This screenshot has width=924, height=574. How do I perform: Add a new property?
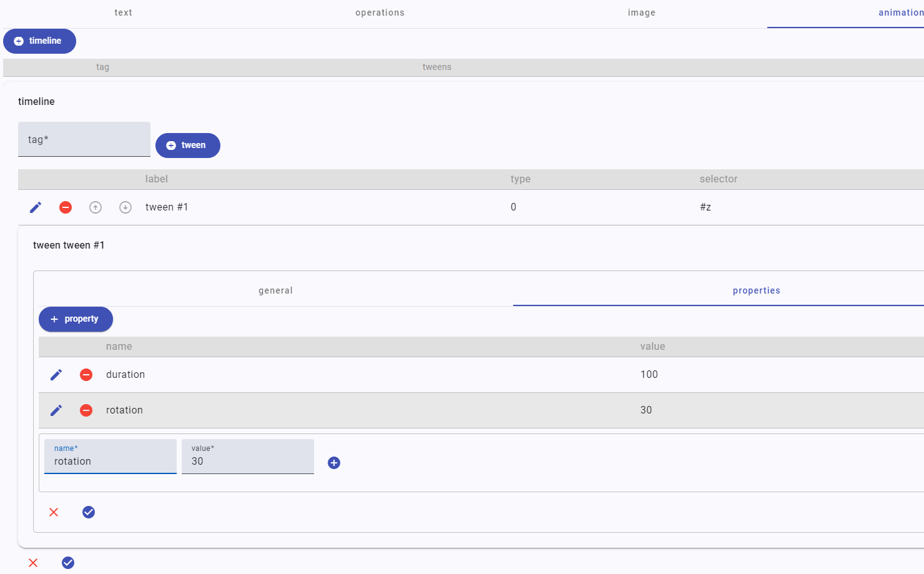click(76, 319)
